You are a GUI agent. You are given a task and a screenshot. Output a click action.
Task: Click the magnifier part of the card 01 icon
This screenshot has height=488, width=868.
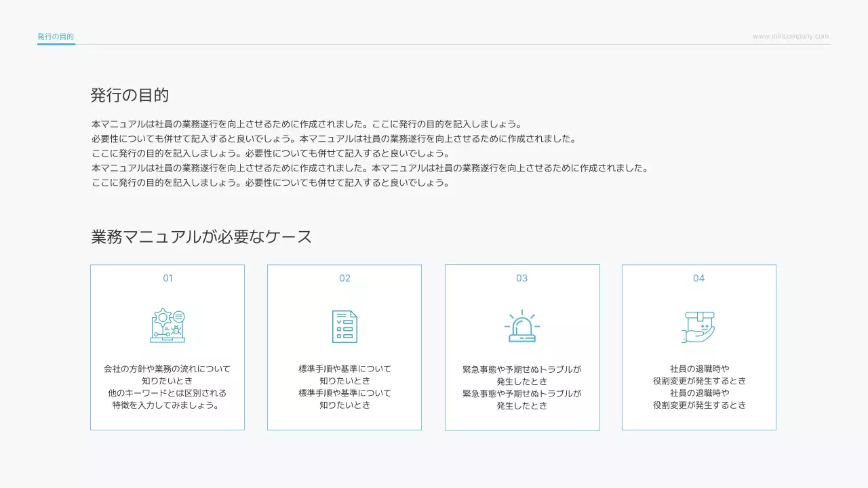pos(178,317)
